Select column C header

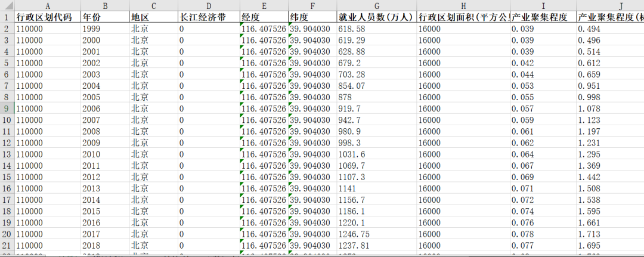pos(154,6)
